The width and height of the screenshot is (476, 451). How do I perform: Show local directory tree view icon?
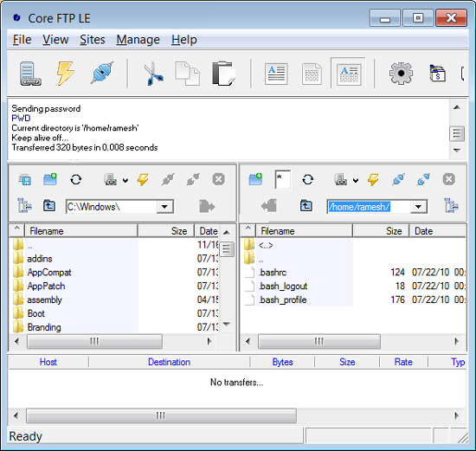click(24, 207)
